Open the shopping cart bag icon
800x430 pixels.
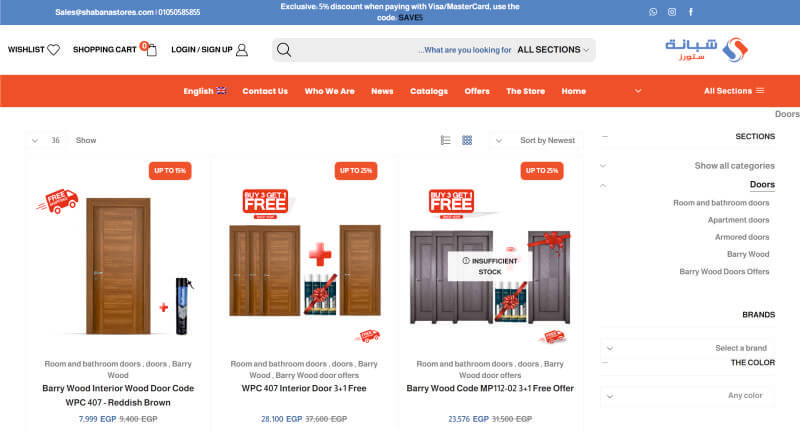tap(151, 49)
